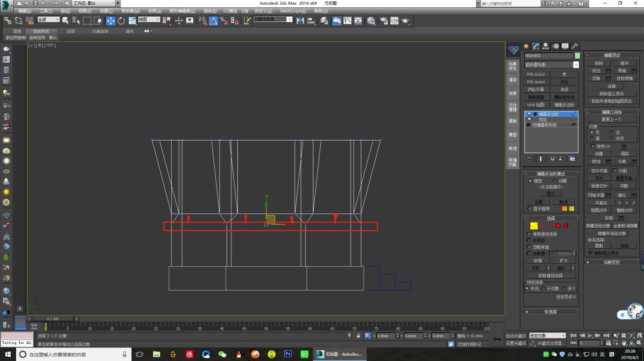The height and width of the screenshot is (361, 644).
Task: Choose the Rectangular Selection Region tool
Action: [86, 20]
